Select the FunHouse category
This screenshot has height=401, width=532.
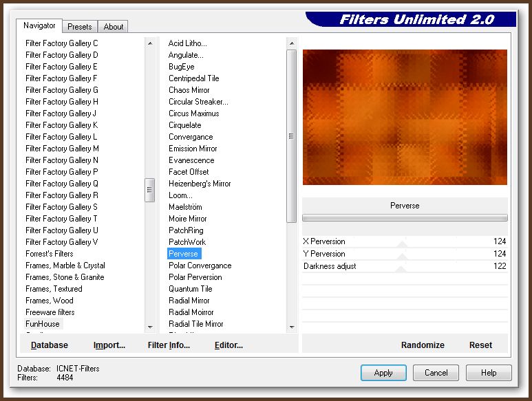tap(43, 324)
